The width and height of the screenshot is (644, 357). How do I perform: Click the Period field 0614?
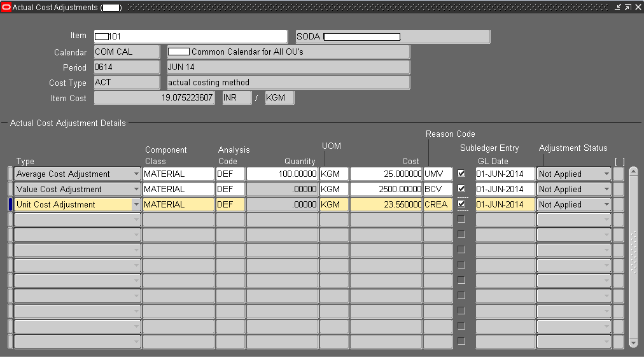click(x=127, y=67)
